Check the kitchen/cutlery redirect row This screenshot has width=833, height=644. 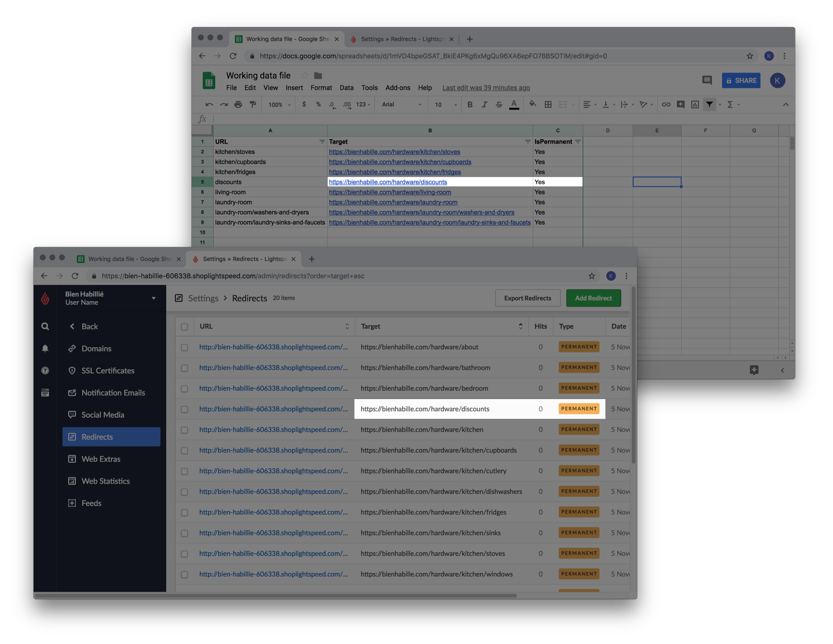click(x=184, y=471)
